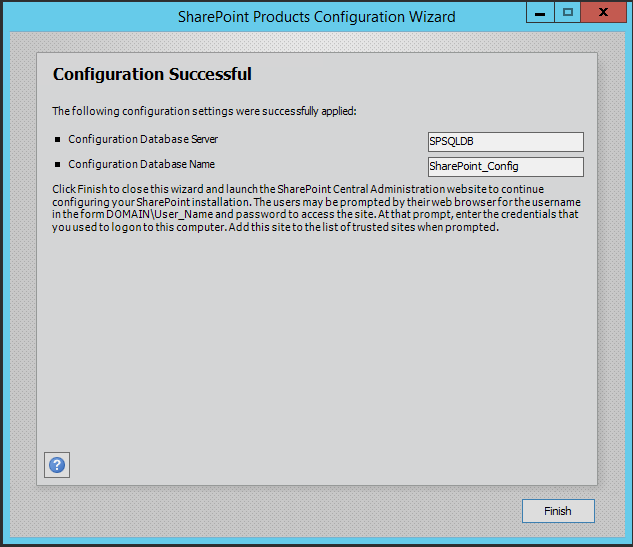
Task: Click the Configuration Database Name label
Action: (141, 164)
